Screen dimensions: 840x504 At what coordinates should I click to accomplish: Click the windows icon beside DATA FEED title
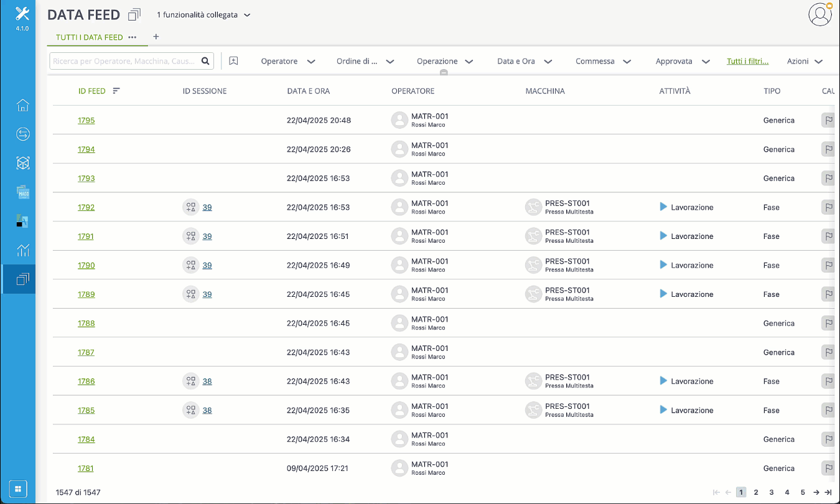pos(134,14)
